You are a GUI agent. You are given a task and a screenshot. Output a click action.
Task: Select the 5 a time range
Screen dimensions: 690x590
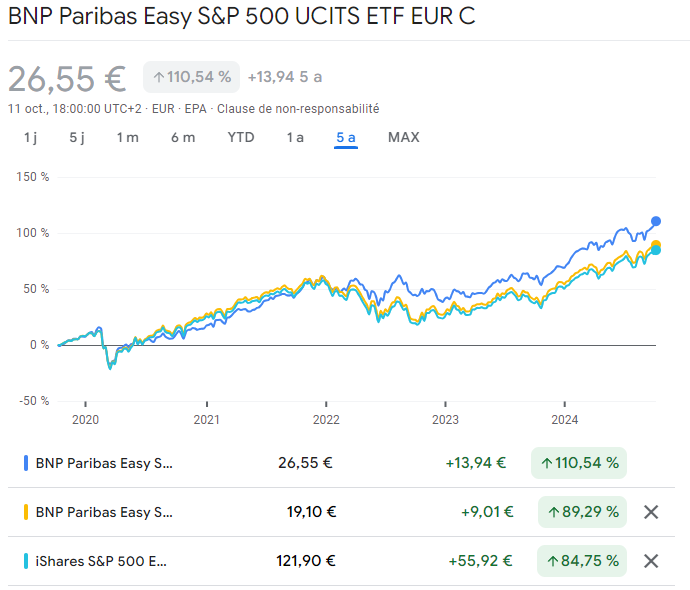[346, 138]
